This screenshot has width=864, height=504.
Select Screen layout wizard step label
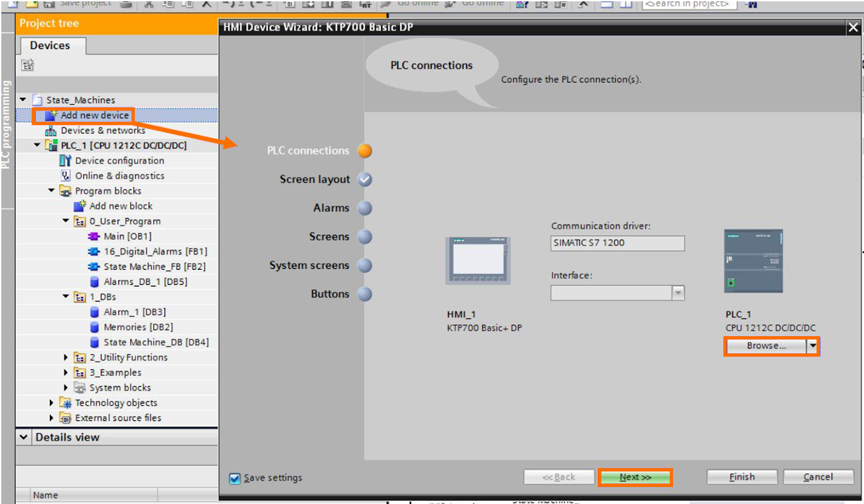pyautogui.click(x=315, y=179)
